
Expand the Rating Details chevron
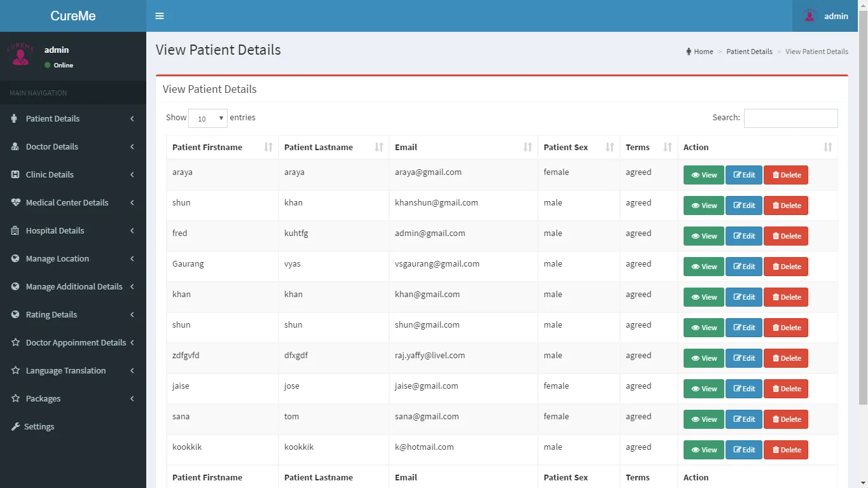point(132,314)
